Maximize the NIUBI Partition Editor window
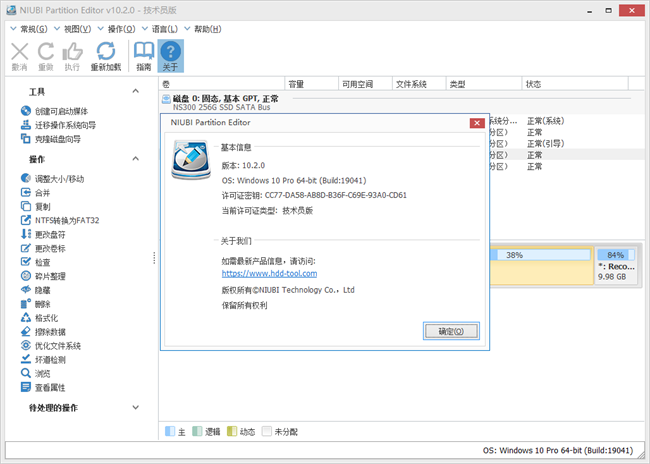Image resolution: width=650 pixels, height=464 pixels. [x=608, y=11]
